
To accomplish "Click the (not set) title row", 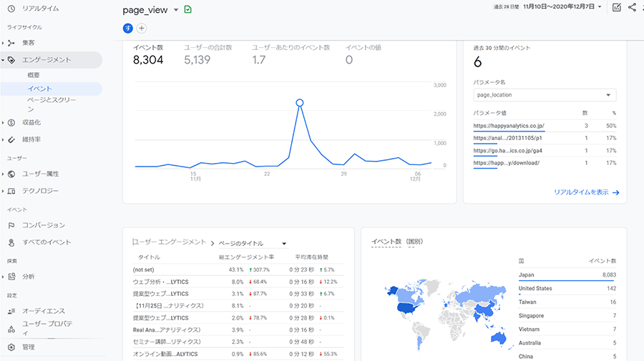I will pos(238,270).
